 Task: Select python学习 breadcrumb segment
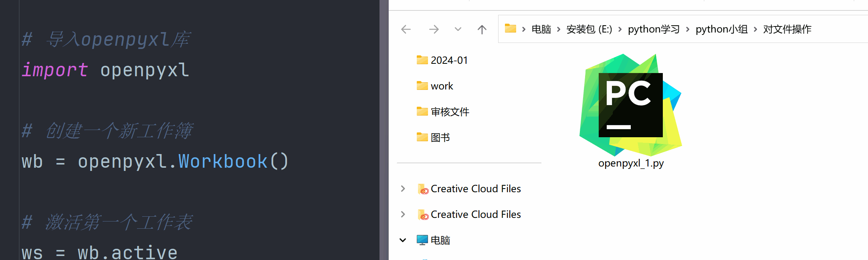coord(654,29)
